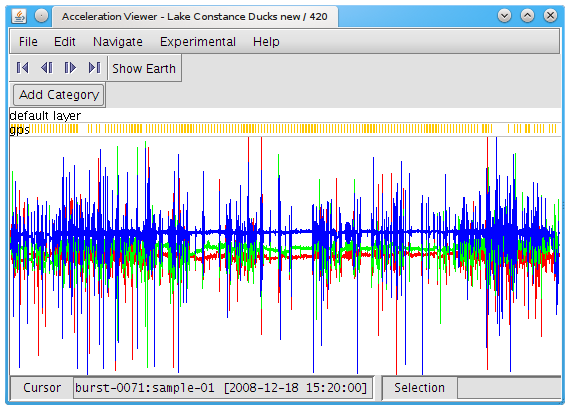Click the Show Earth button
The image size is (570, 410).
point(144,68)
